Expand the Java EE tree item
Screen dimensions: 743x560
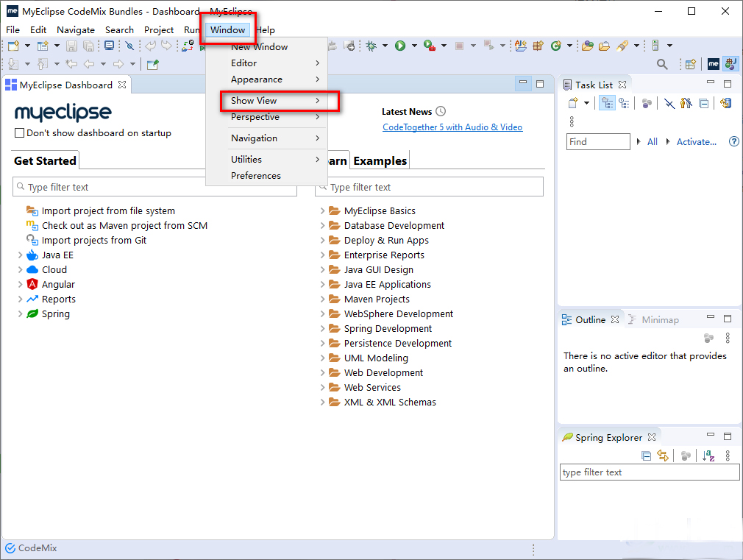(20, 255)
